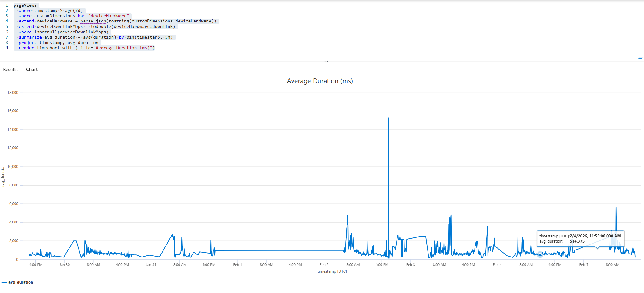The image size is (644, 293).
Task: Click the render keyword in line 9
Action: (x=26, y=48)
